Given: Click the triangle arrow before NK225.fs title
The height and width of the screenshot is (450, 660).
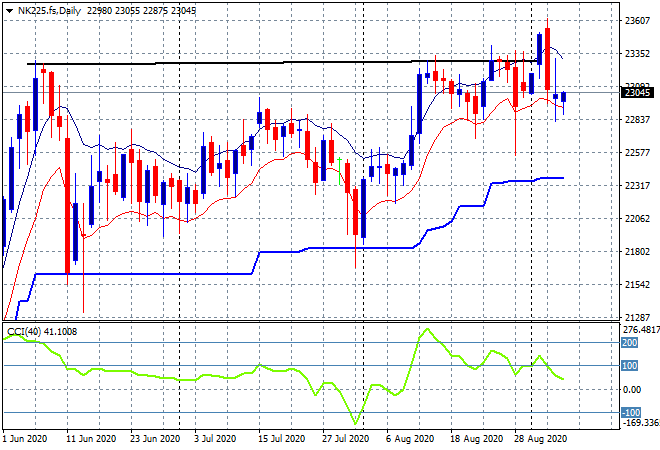Looking at the screenshot, I should [9, 11].
